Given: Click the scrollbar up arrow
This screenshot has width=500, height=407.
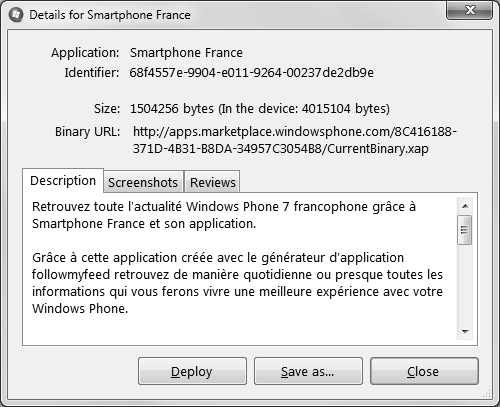Looking at the screenshot, I should point(465,206).
